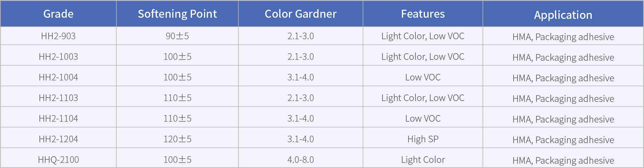The width and height of the screenshot is (644, 168).
Task: Select the 120±5 softening point cell
Action: coord(177,139)
